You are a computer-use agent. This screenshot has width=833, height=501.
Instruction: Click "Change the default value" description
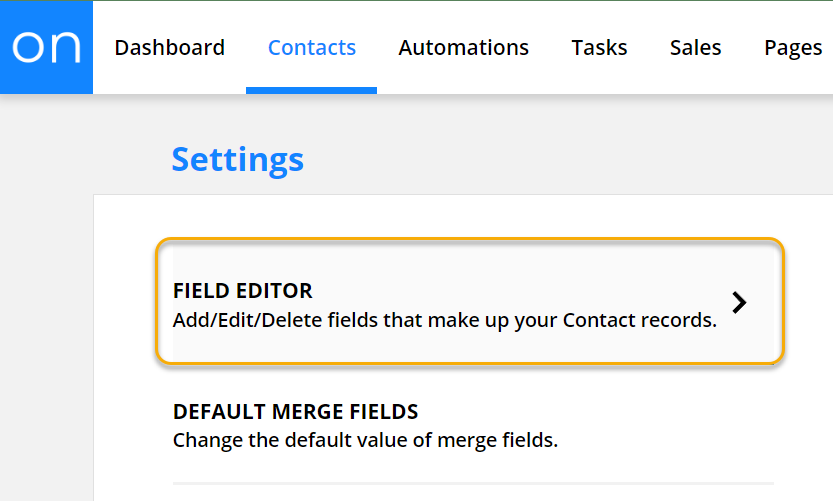365,440
